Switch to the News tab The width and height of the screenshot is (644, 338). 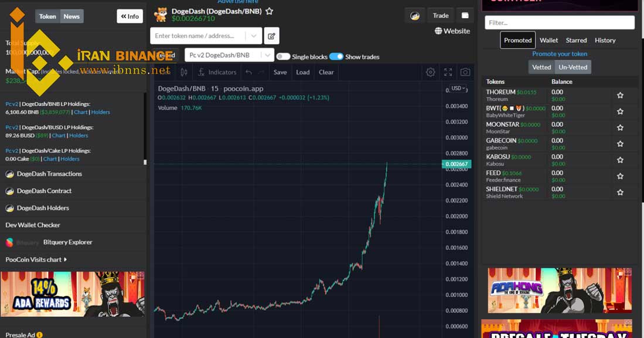point(71,16)
